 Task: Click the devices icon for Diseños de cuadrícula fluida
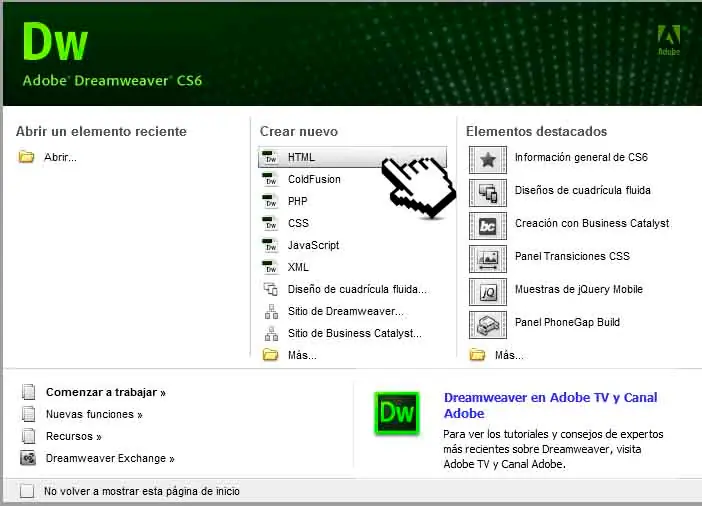[x=488, y=193]
